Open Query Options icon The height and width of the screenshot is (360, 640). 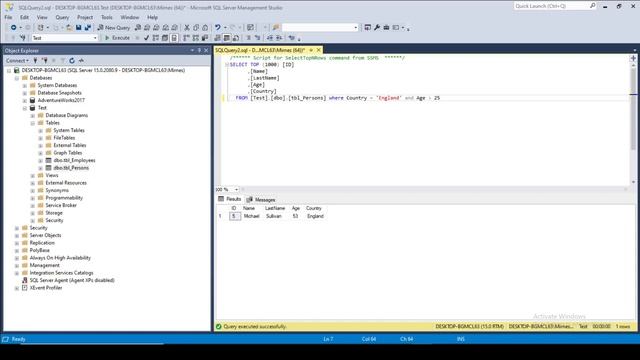tap(165, 38)
